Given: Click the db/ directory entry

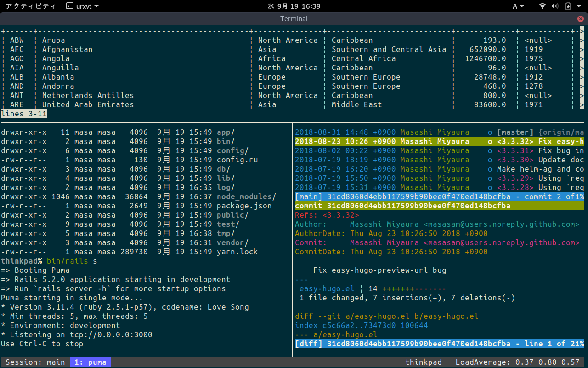Looking at the screenshot, I should click(224, 169).
